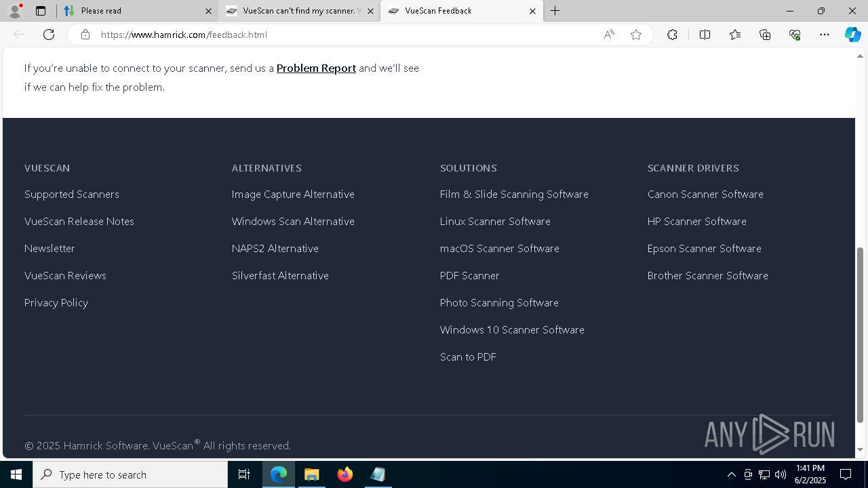Open Epson Scanner Software link
Image resolution: width=868 pixels, height=488 pixels.
click(x=705, y=249)
